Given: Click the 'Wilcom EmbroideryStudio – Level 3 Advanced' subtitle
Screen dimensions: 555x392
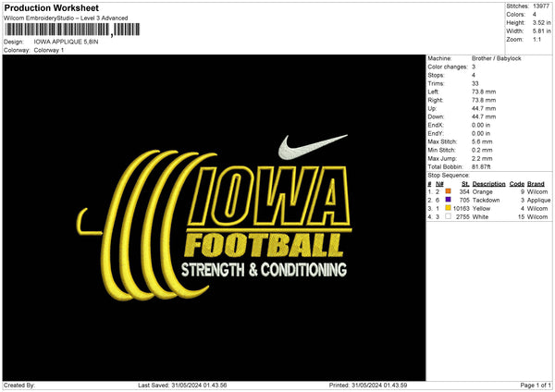Looking at the screenshot, I should [x=66, y=18].
